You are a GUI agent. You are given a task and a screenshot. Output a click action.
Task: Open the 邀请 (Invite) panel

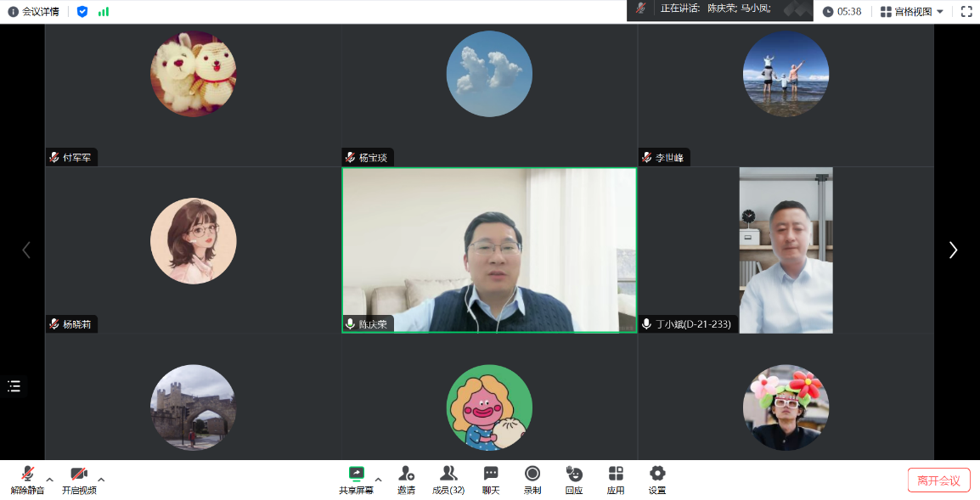click(406, 480)
